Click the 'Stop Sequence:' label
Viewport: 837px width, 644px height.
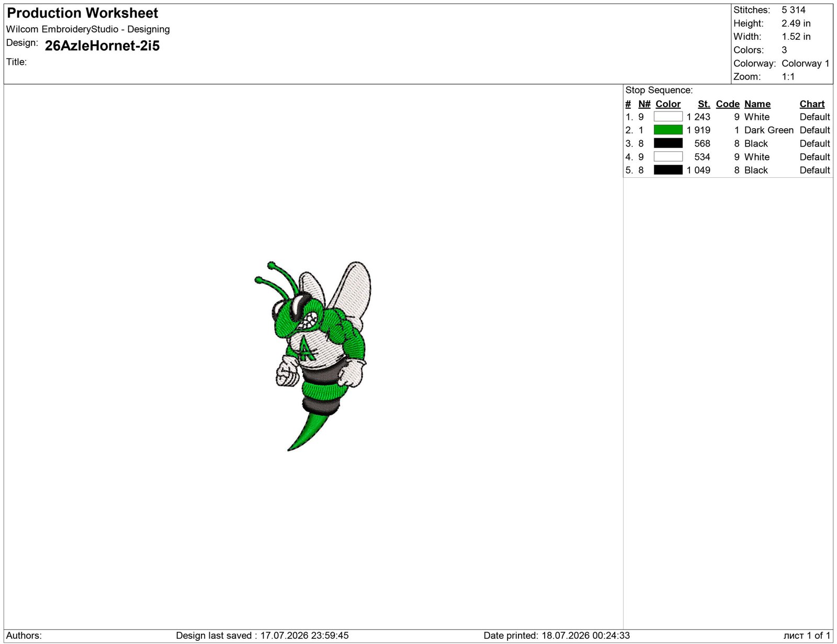tap(659, 90)
